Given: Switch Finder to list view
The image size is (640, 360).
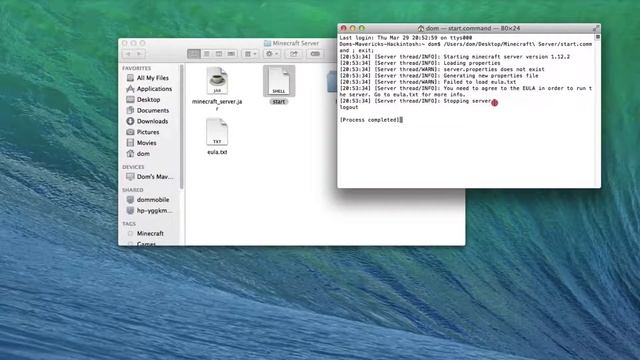Looking at the screenshot, I should (207, 54).
